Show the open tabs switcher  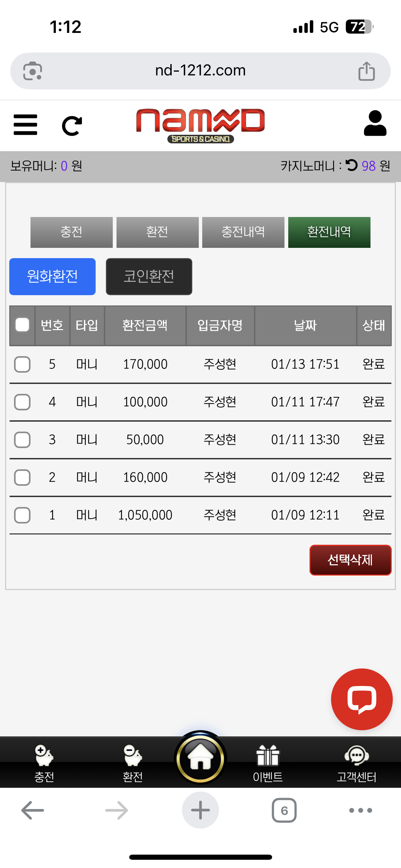(x=284, y=810)
